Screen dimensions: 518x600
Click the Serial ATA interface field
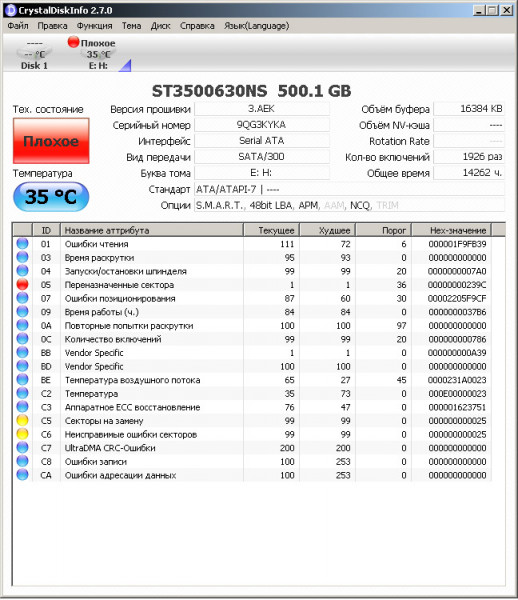point(262,141)
